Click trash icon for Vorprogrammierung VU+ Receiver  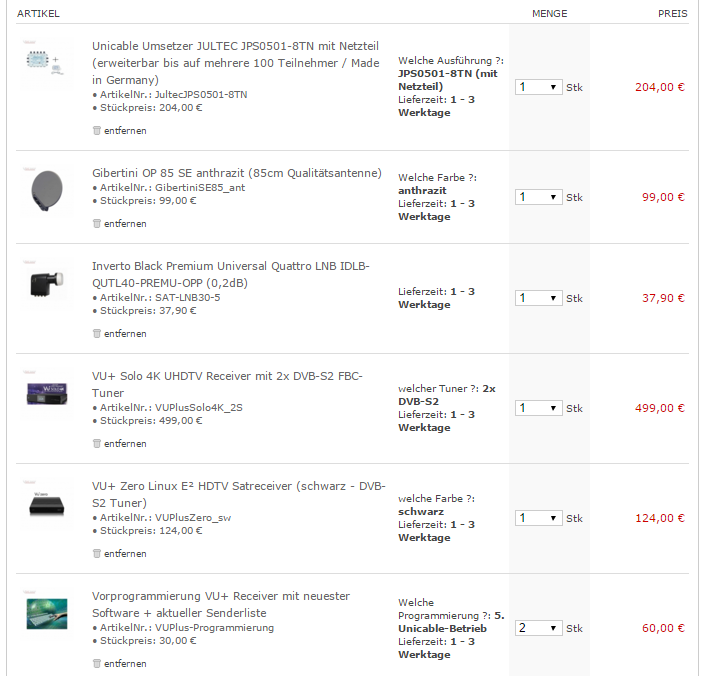coord(97,663)
